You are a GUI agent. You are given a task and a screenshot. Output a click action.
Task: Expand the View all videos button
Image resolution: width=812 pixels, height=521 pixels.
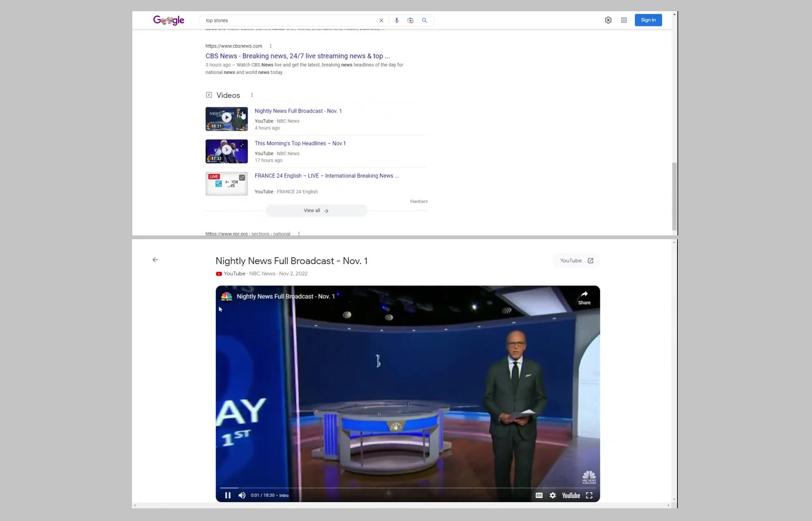(316, 211)
